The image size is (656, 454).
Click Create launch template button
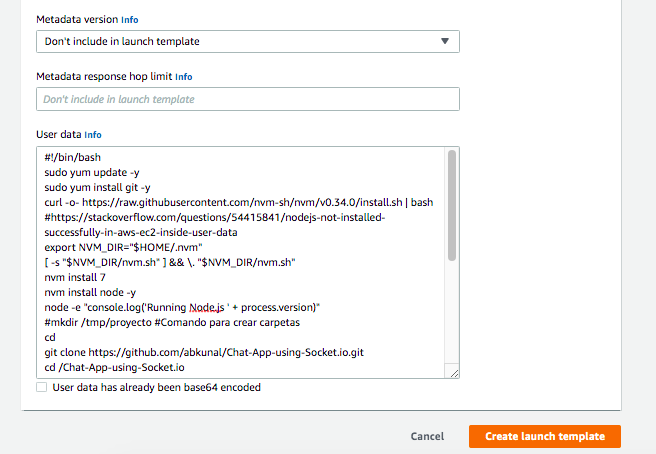[x=544, y=436]
